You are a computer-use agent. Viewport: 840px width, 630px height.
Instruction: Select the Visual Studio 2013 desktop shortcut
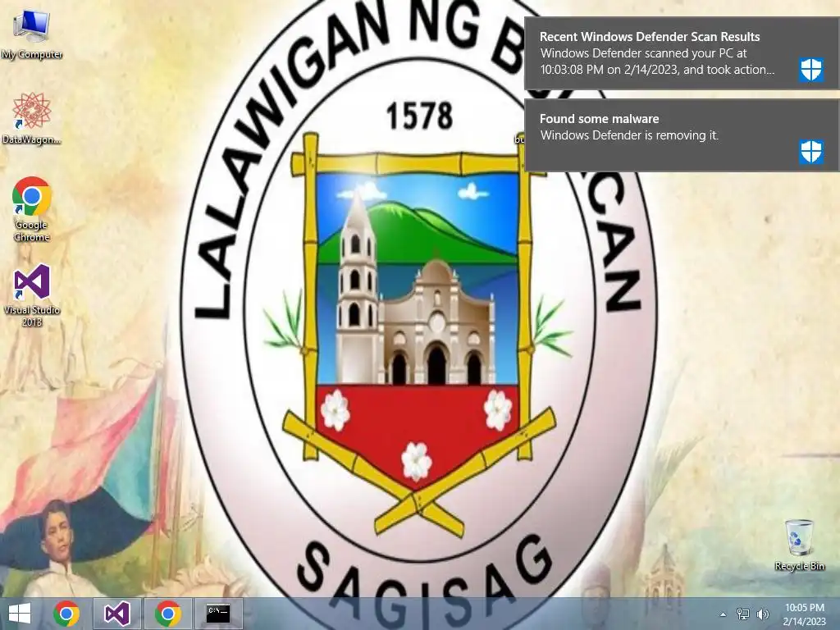[x=32, y=294]
